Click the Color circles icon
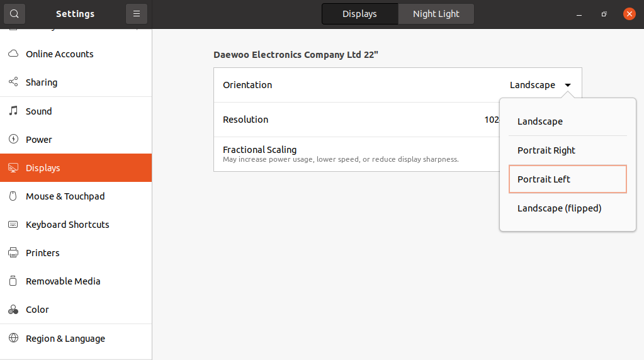 click(13, 310)
